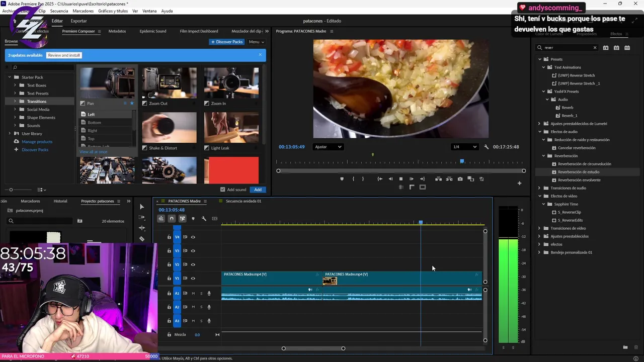Click the Lift button

click(x=439, y=179)
